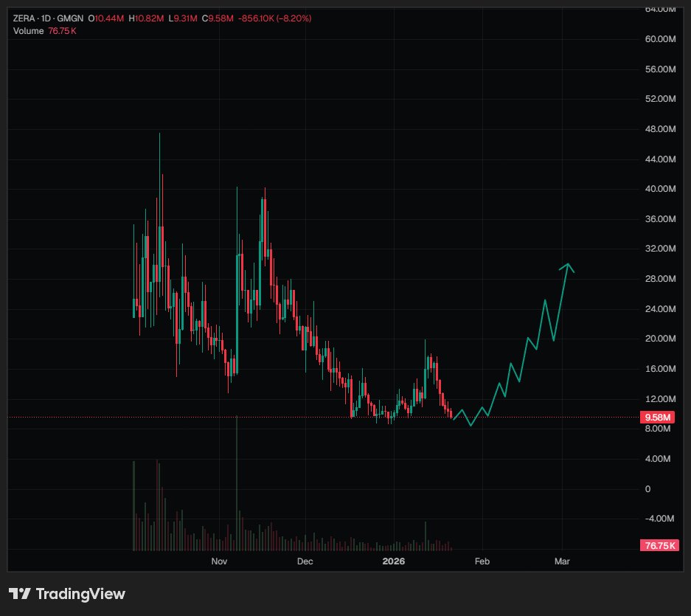Viewport: 691px width, 616px height.
Task: Click the Close value C9.58M
Action: click(218, 18)
